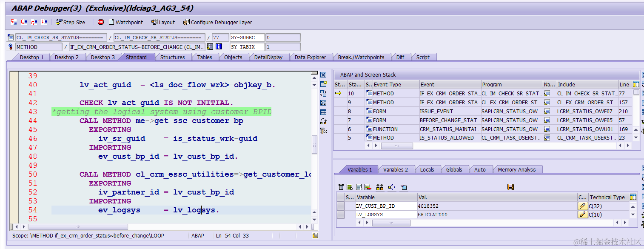Open the Objects tab
644x249 pixels.
tap(233, 57)
